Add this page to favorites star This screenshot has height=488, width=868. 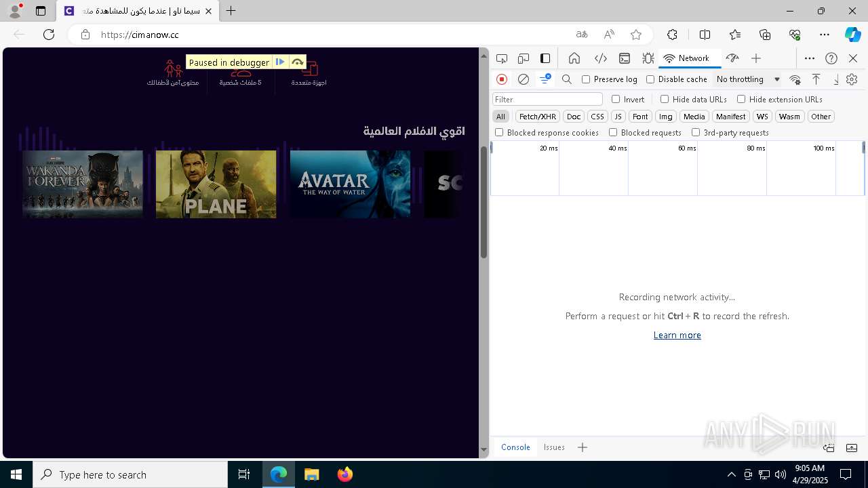pos(636,35)
